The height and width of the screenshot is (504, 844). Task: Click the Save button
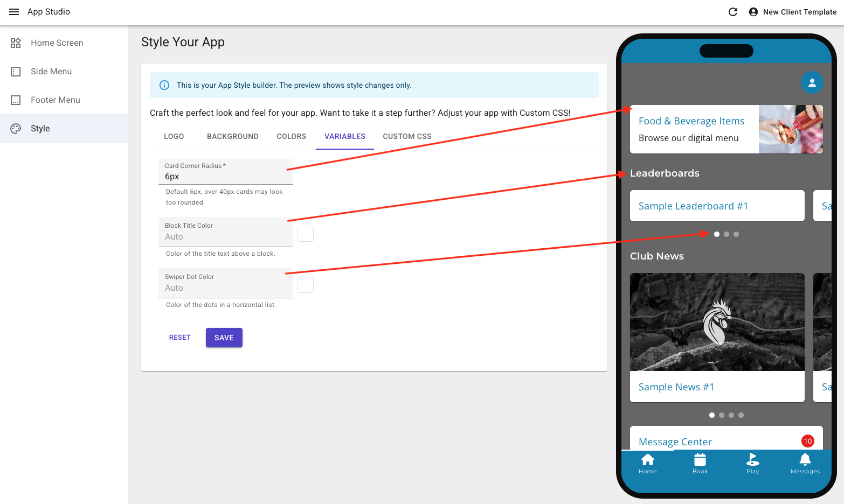click(x=224, y=338)
